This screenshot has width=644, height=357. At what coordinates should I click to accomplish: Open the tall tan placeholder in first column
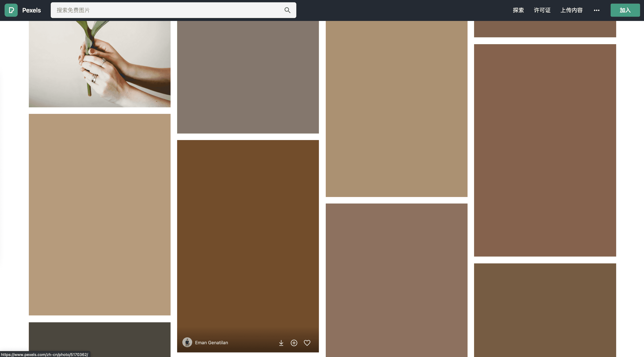pyautogui.click(x=99, y=214)
